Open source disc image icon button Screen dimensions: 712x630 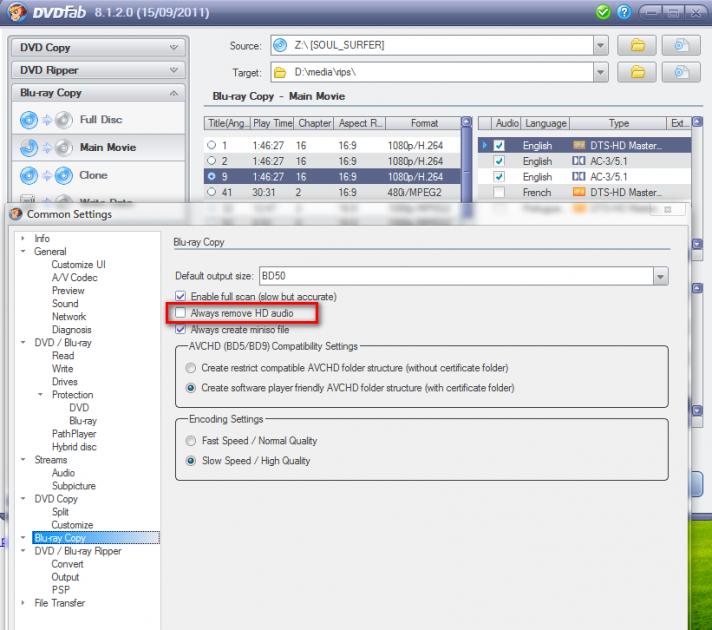pos(681,45)
